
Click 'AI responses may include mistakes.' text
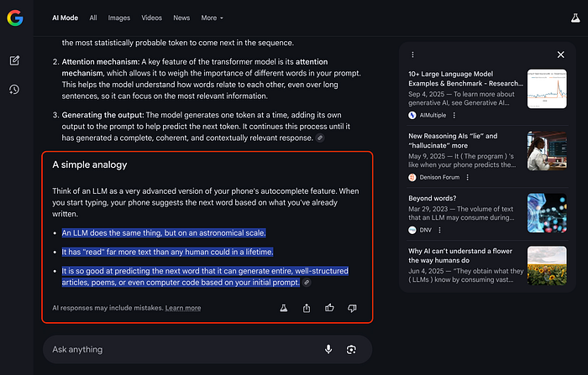[x=108, y=308]
